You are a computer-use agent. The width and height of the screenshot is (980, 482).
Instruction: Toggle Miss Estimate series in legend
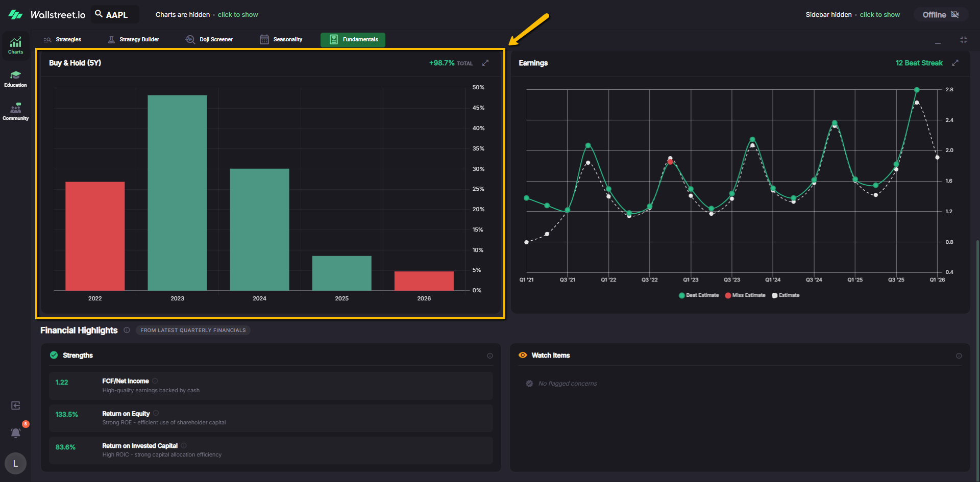[x=745, y=295]
